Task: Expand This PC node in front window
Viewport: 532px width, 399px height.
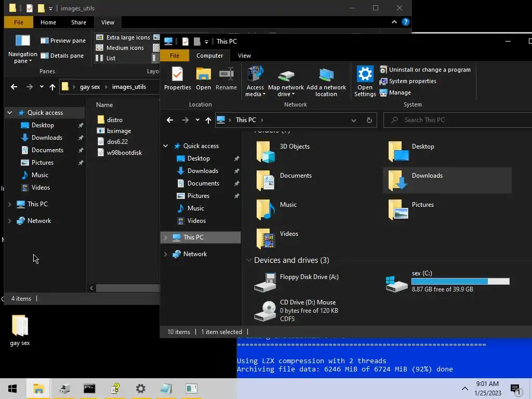Action: 166,237
